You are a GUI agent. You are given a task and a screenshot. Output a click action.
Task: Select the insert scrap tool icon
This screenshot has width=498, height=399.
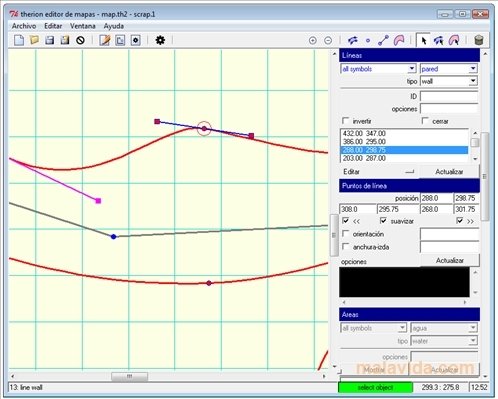[353, 40]
